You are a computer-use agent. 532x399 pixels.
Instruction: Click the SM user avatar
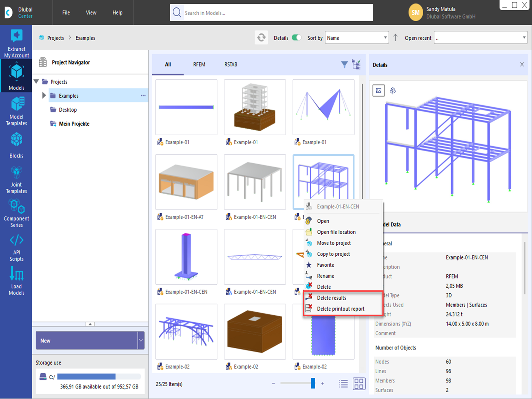click(416, 13)
